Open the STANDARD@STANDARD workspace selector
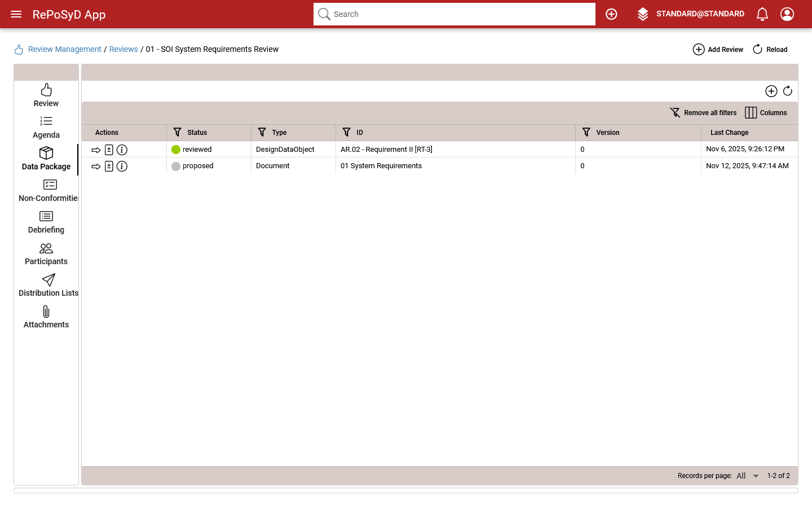 [x=691, y=14]
